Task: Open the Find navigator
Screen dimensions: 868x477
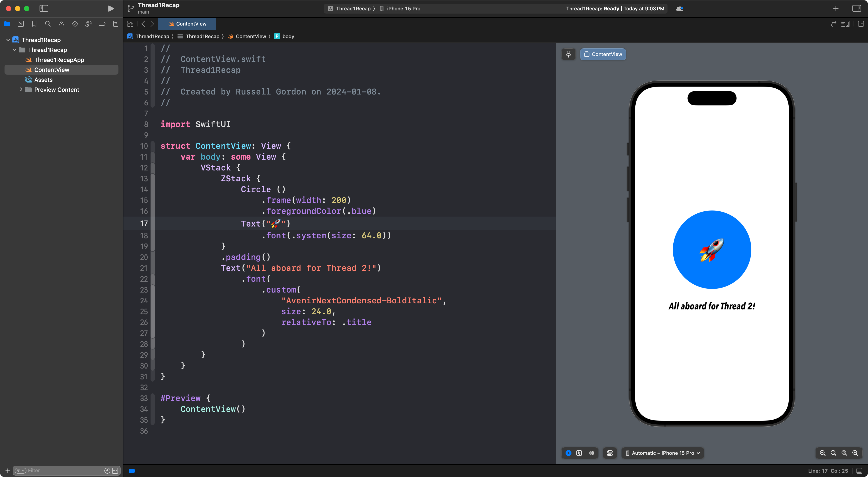Action: (48, 24)
